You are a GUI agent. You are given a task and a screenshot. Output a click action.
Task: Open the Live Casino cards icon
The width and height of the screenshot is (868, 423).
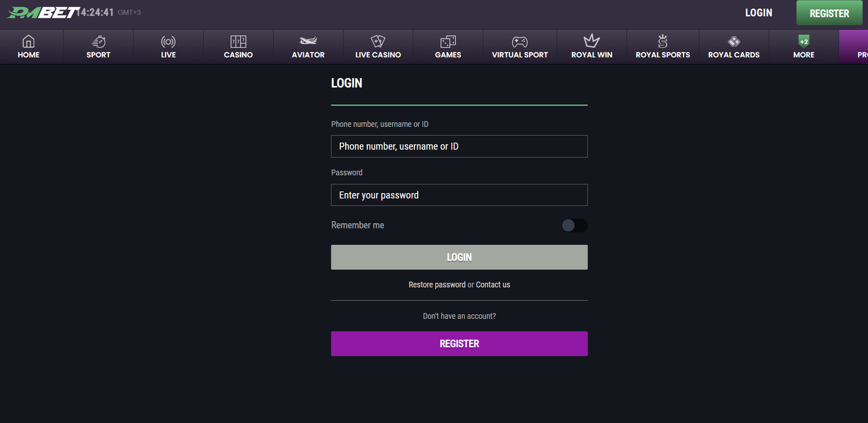[378, 41]
